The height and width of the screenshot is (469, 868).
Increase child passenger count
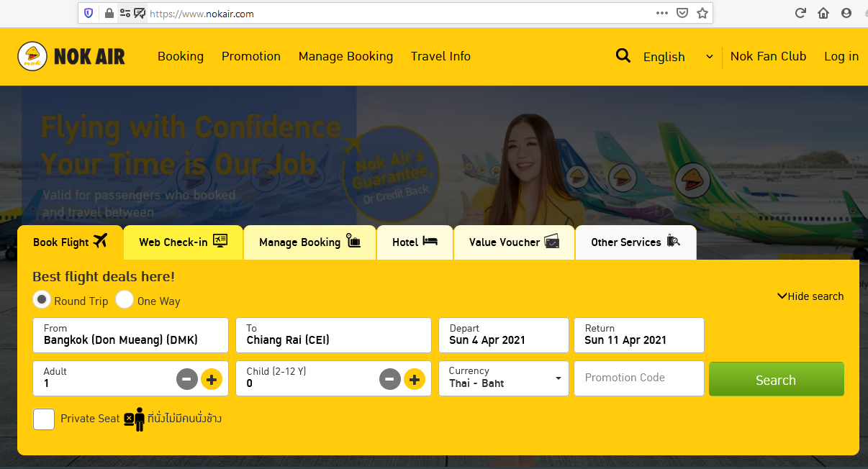click(415, 378)
